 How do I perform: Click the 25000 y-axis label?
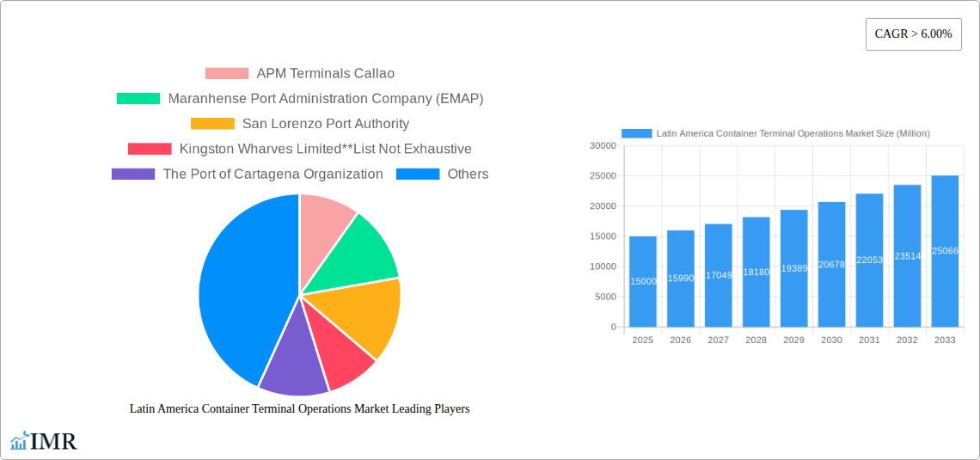pyautogui.click(x=603, y=176)
